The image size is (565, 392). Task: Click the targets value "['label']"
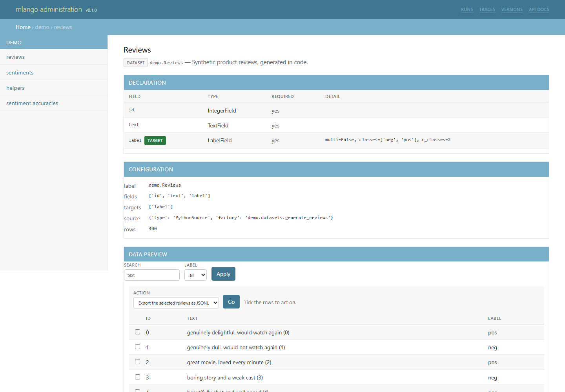point(161,207)
